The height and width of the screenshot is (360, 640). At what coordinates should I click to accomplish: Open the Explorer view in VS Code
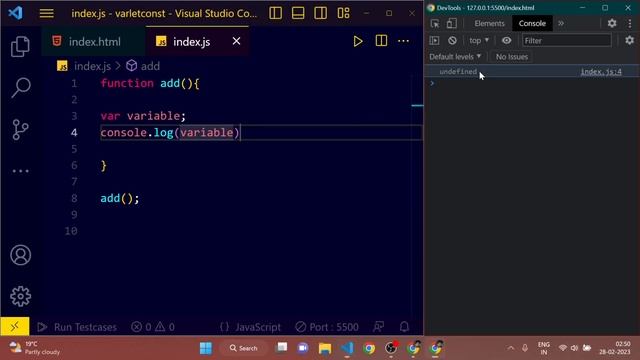(x=20, y=46)
